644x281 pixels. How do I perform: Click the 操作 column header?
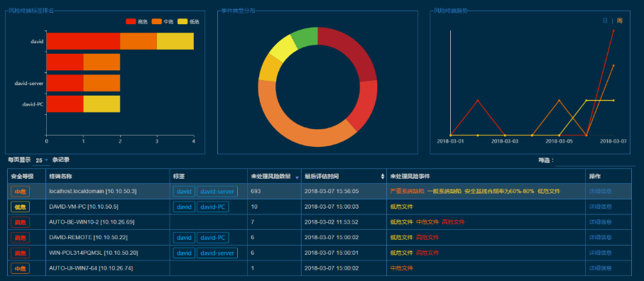(608, 176)
